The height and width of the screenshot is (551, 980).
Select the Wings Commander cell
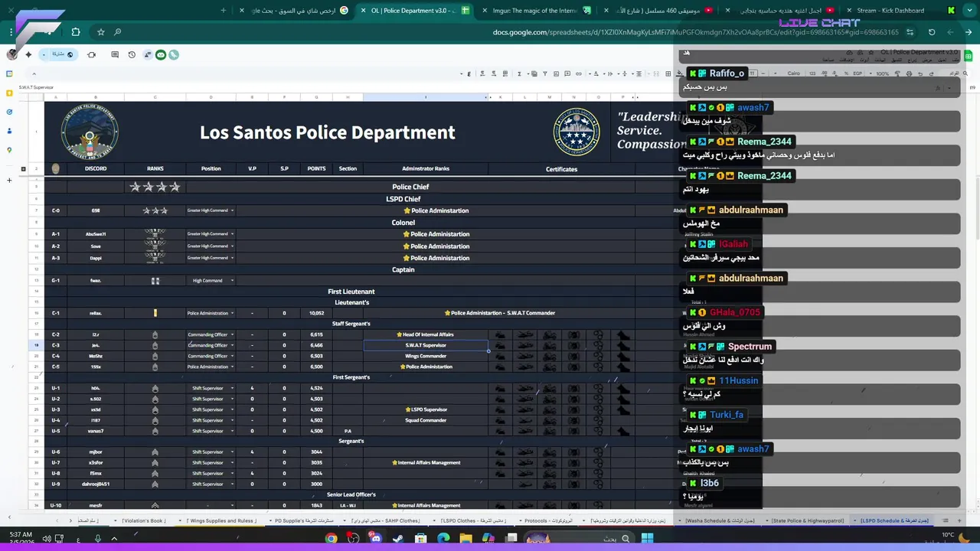(426, 356)
